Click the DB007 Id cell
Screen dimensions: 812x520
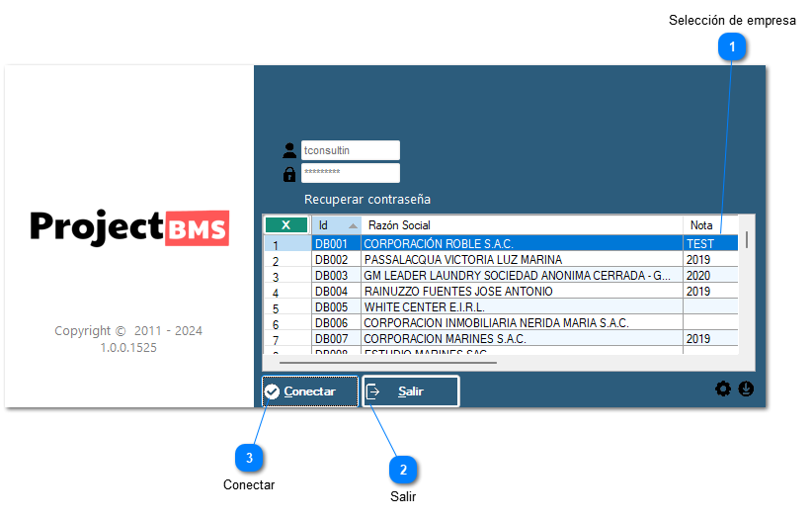click(337, 338)
